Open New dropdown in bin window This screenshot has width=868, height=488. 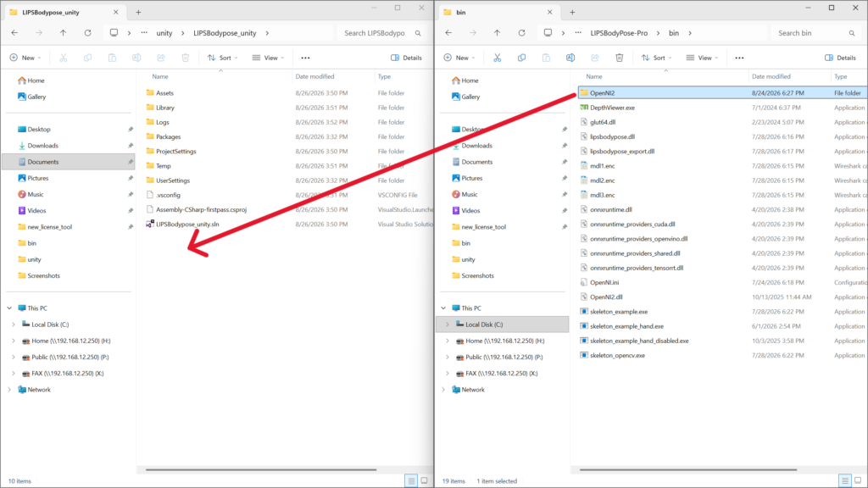pos(459,58)
